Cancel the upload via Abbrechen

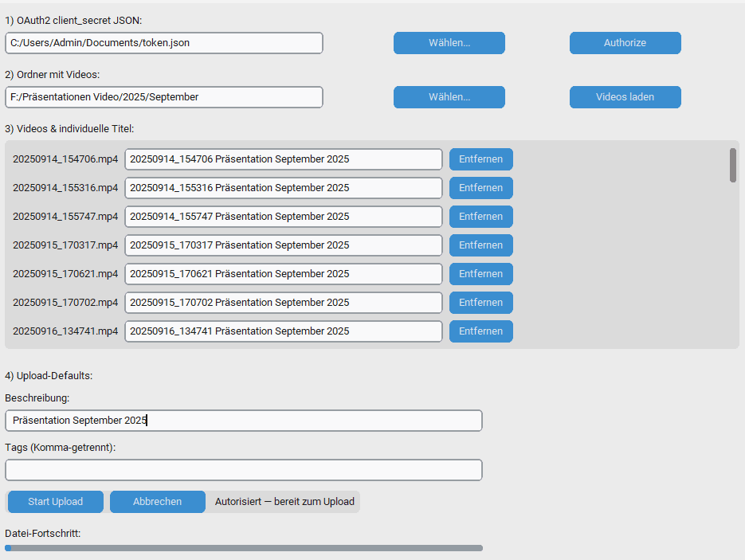point(157,501)
